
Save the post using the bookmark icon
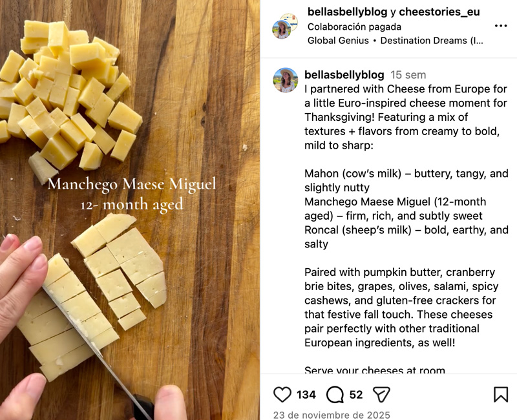pos(501,394)
